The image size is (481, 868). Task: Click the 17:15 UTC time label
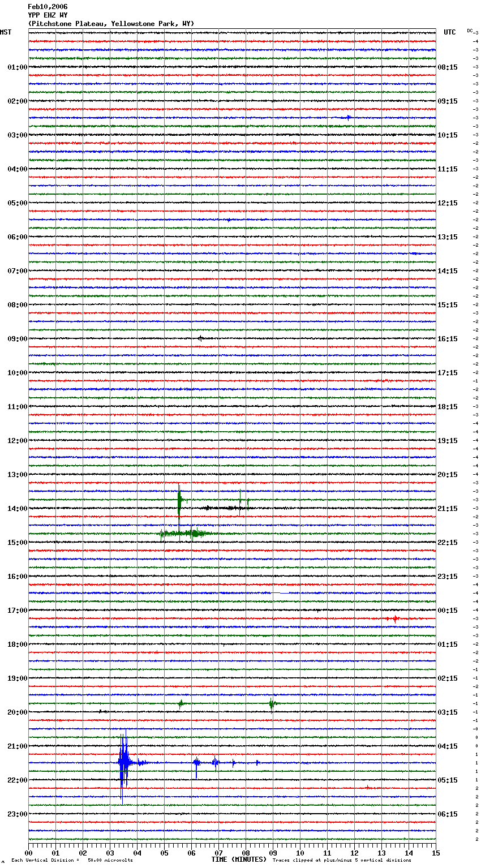point(448,373)
